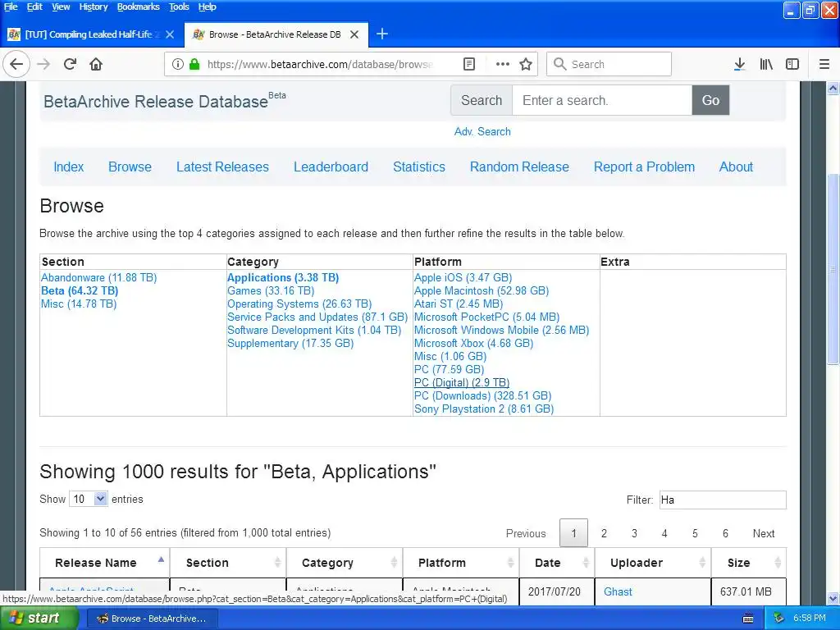Viewport: 840px width, 630px height.
Task: Open page actions three-dot menu
Action: coord(503,64)
